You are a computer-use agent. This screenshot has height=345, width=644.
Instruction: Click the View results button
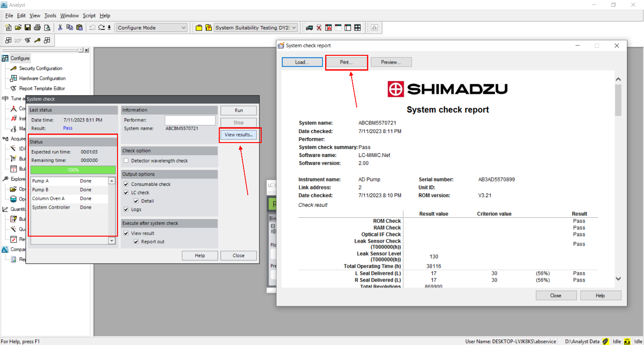tap(239, 134)
